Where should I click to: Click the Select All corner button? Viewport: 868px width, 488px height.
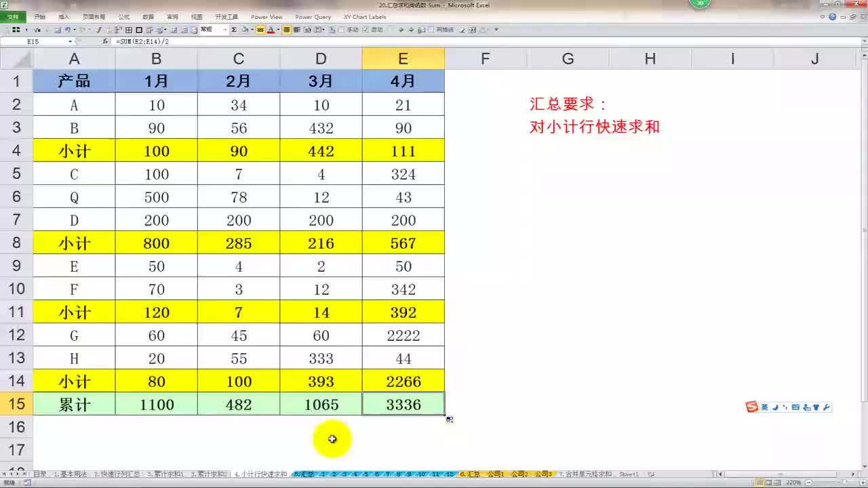point(16,59)
